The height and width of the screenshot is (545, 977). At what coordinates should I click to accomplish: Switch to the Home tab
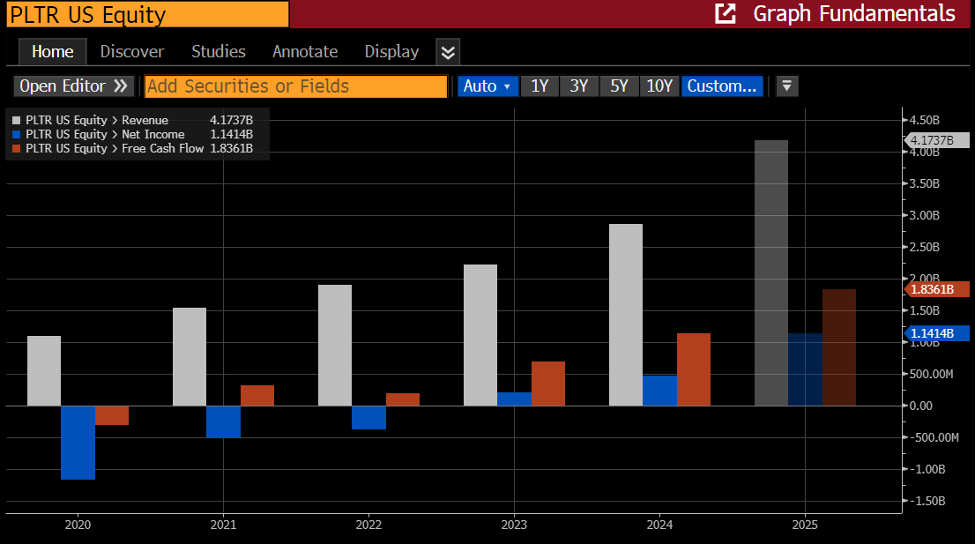(52, 52)
